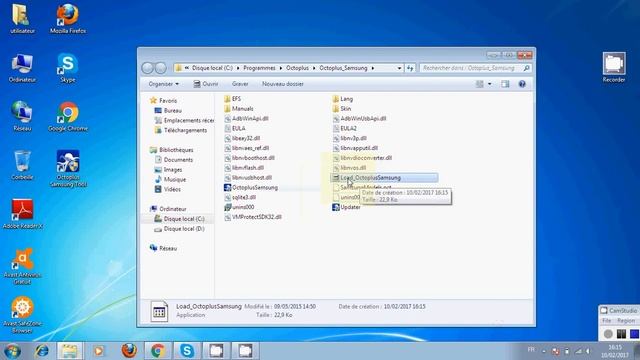Open Region menu in CamStudio window
The height and width of the screenshot is (360, 640).
pos(626,321)
